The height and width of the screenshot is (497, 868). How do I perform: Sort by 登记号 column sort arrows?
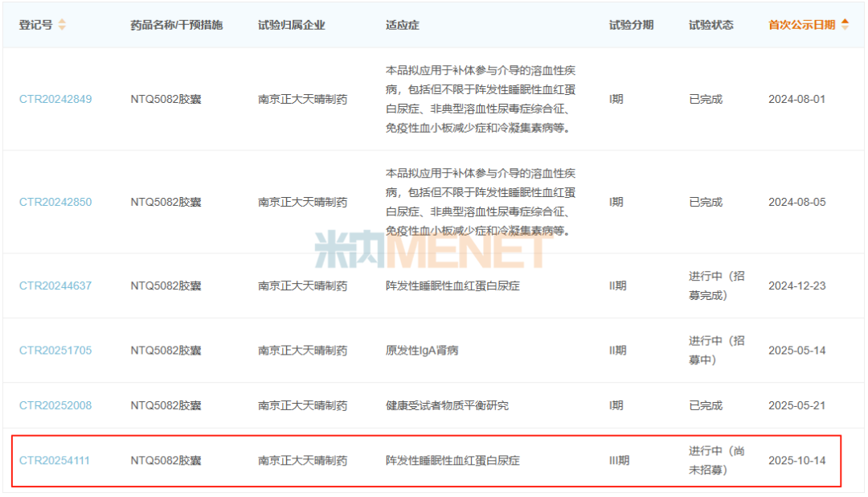tap(62, 24)
